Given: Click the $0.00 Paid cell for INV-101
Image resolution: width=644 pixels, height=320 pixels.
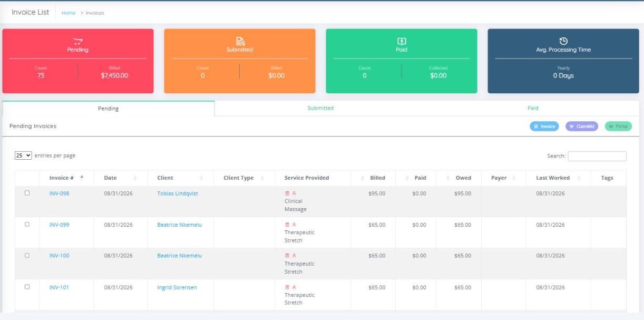Looking at the screenshot, I should tap(419, 287).
